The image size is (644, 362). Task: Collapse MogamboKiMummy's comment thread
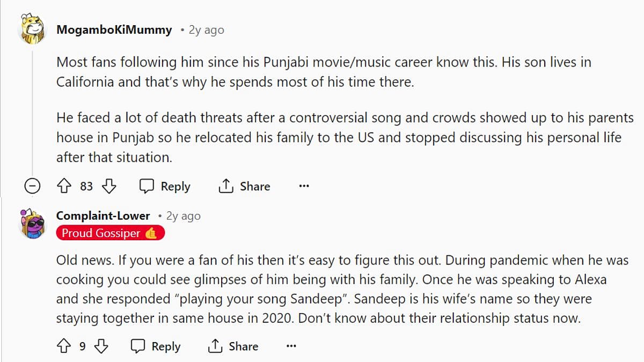(33, 186)
